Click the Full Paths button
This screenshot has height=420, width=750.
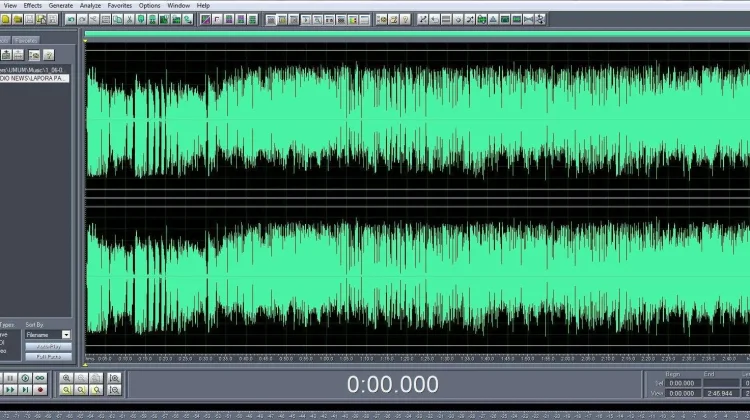(x=48, y=357)
